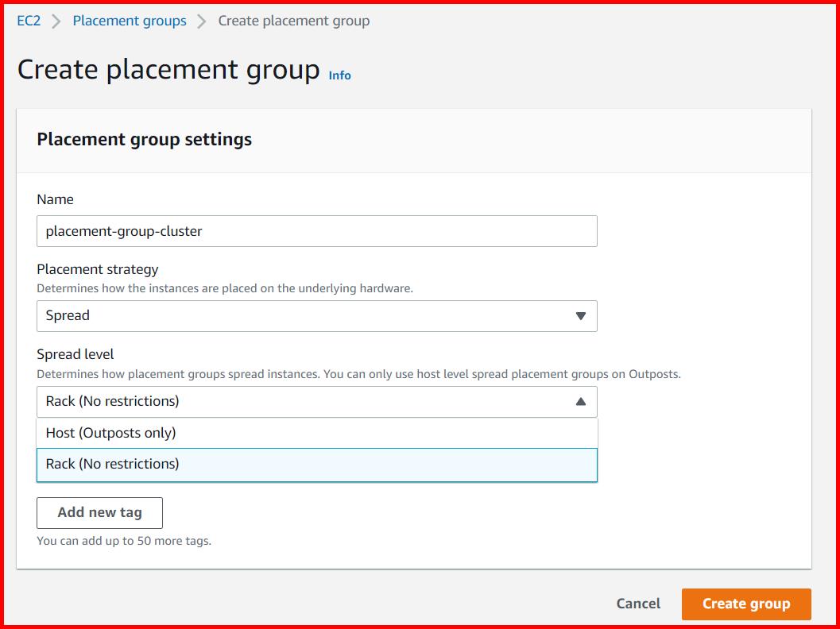The image size is (840, 629).
Task: Open the Placement groups breadcrumb link
Action: [x=129, y=21]
